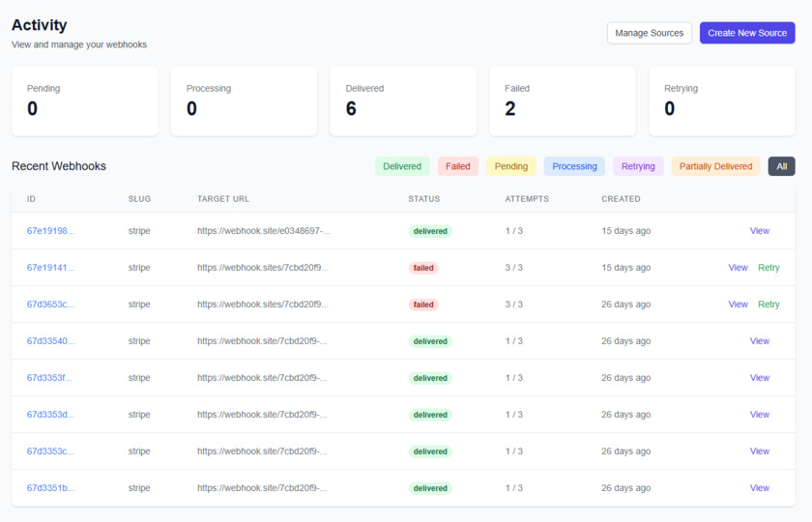Screen dimensions: 812x522
Task: Open webhook ID 67e19198...
Action: pyautogui.click(x=50, y=231)
